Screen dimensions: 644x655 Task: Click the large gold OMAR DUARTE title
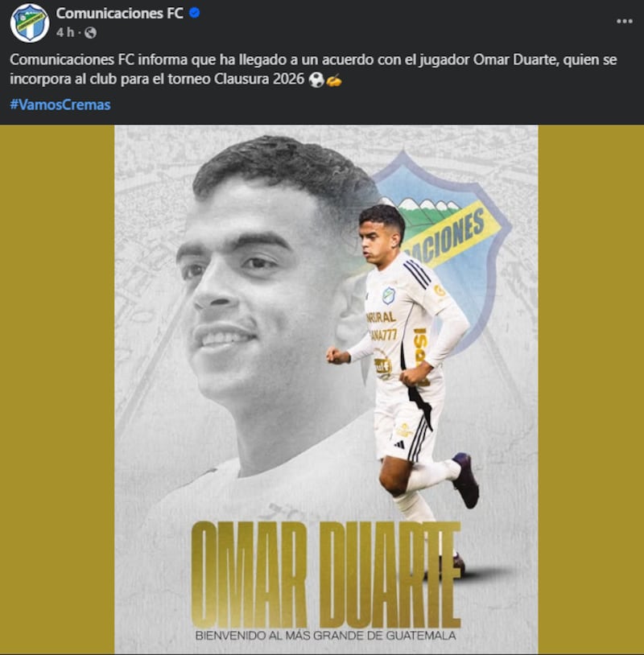pyautogui.click(x=326, y=575)
